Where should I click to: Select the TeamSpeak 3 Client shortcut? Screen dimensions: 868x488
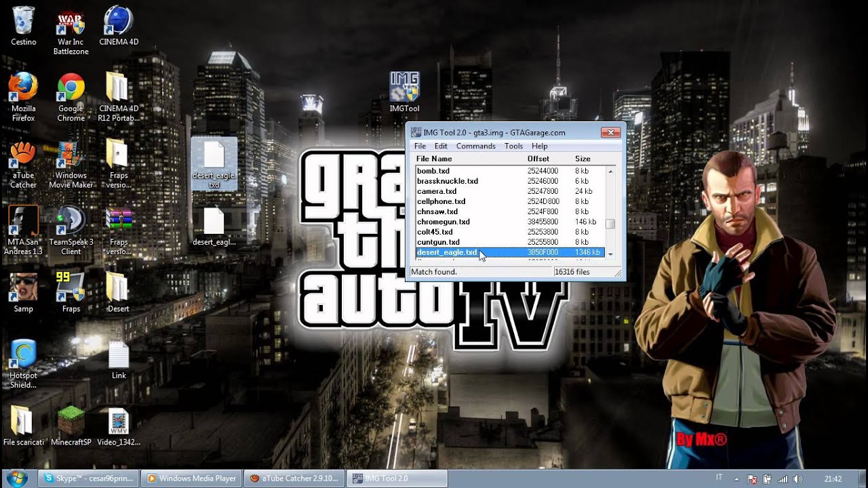click(71, 231)
